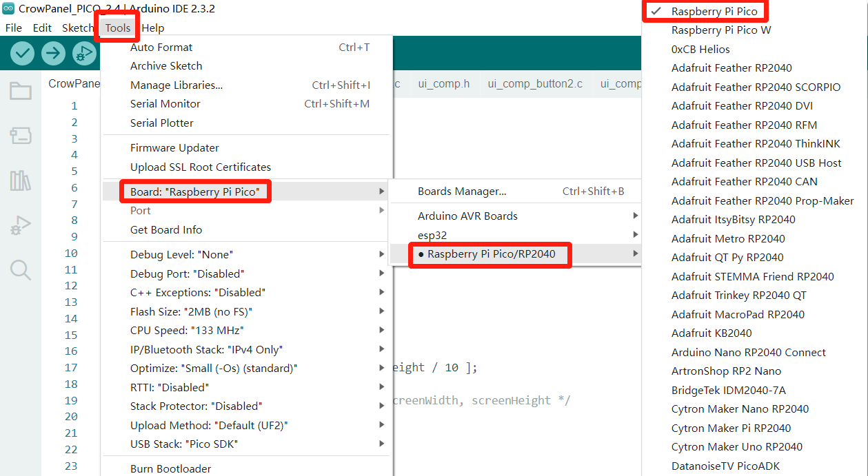Open the Edit menu

coord(42,28)
